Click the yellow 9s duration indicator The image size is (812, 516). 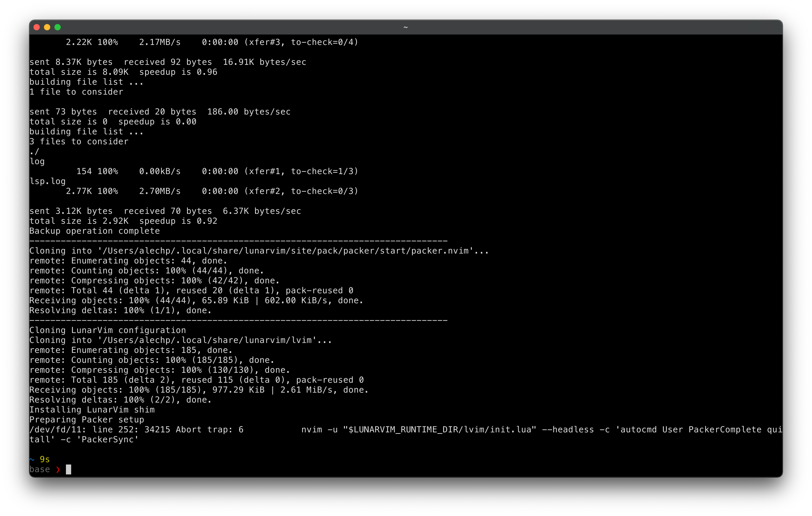[44, 459]
